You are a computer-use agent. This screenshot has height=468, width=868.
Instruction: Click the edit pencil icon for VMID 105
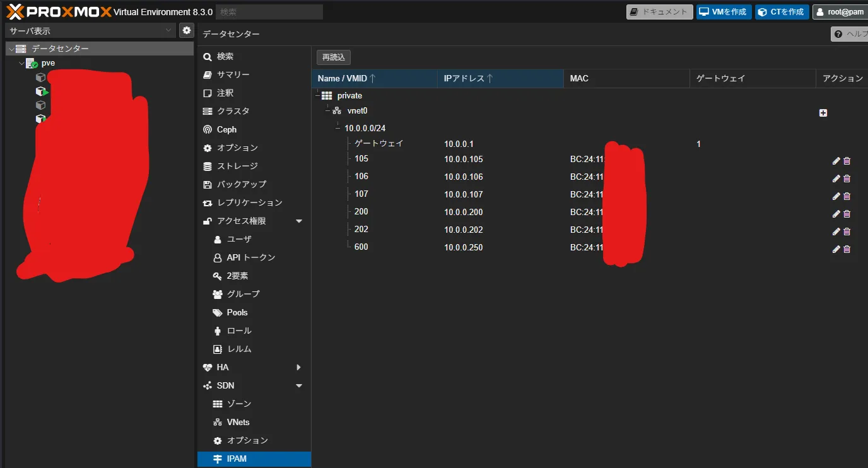click(x=836, y=161)
